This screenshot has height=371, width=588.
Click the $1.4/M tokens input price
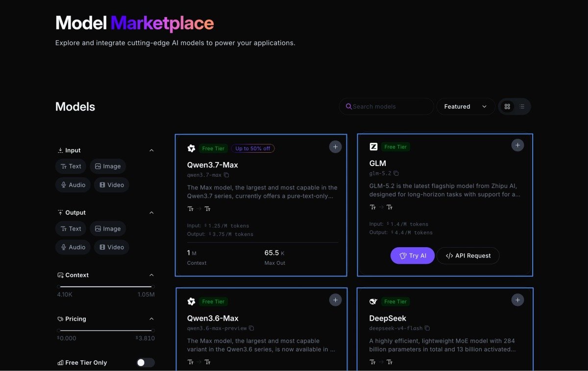pos(407,224)
